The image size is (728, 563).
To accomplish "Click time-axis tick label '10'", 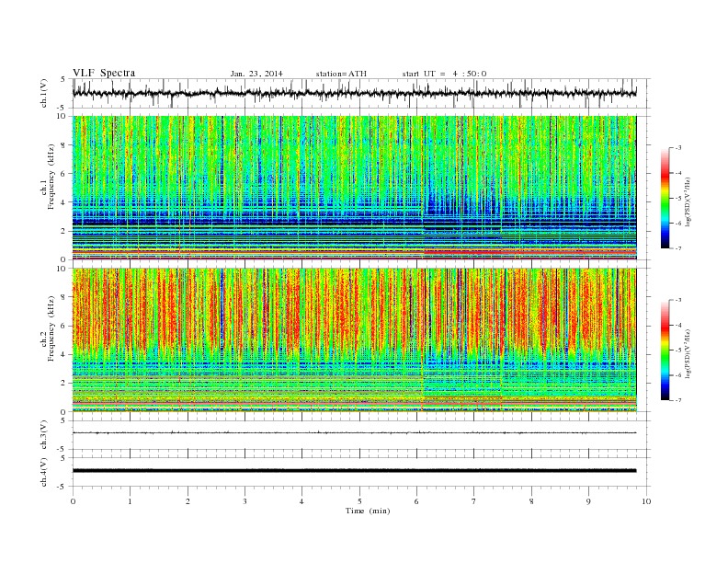I will (x=646, y=501).
